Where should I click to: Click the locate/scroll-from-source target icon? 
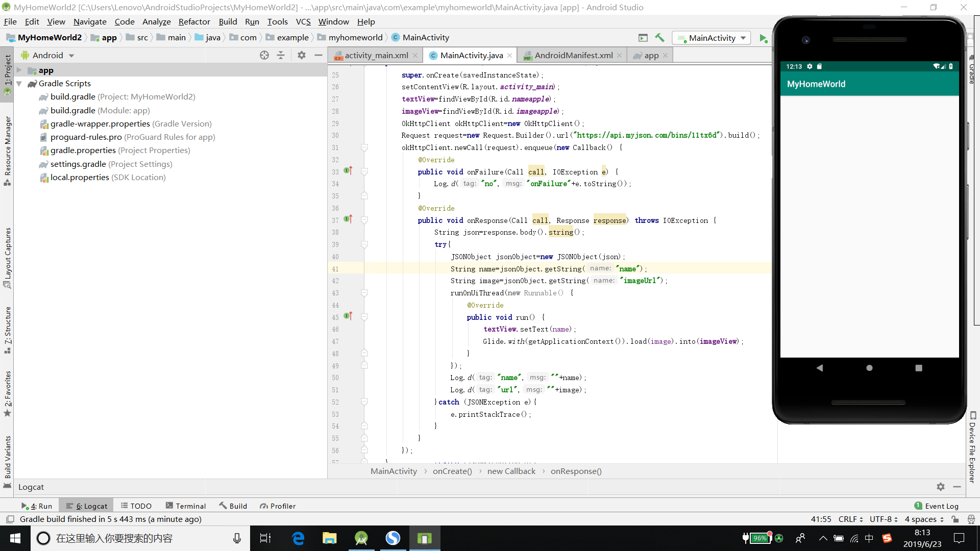(x=264, y=55)
